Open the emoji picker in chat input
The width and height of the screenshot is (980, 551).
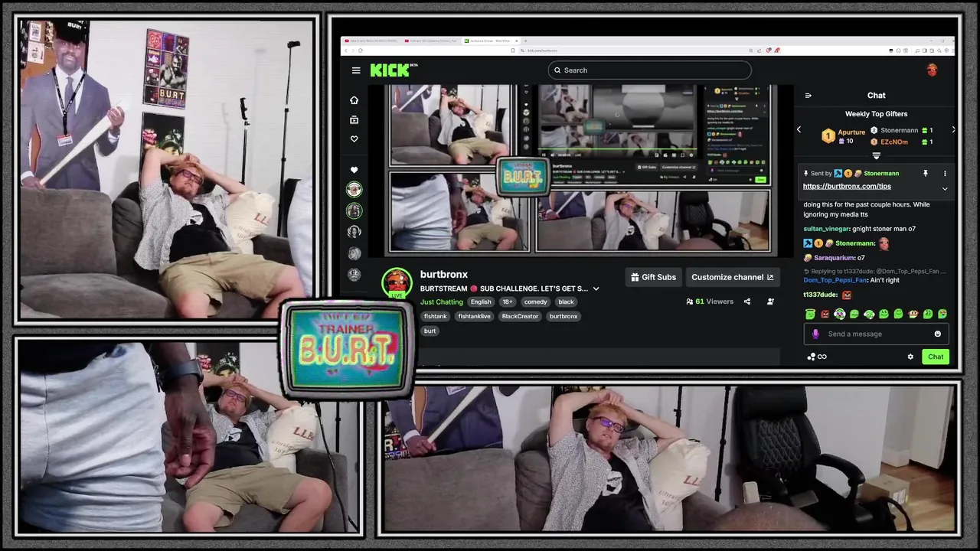point(938,334)
